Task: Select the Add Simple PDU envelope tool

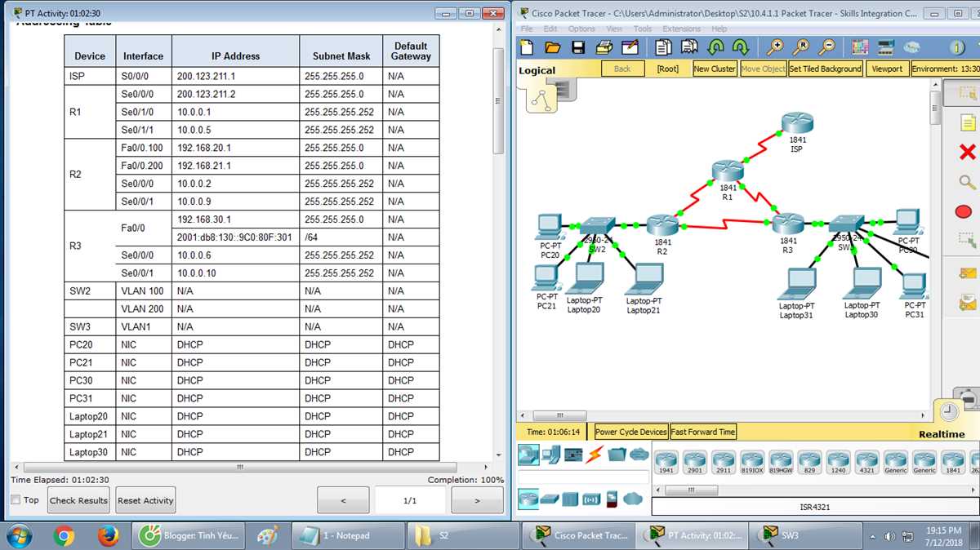Action: pos(968,273)
